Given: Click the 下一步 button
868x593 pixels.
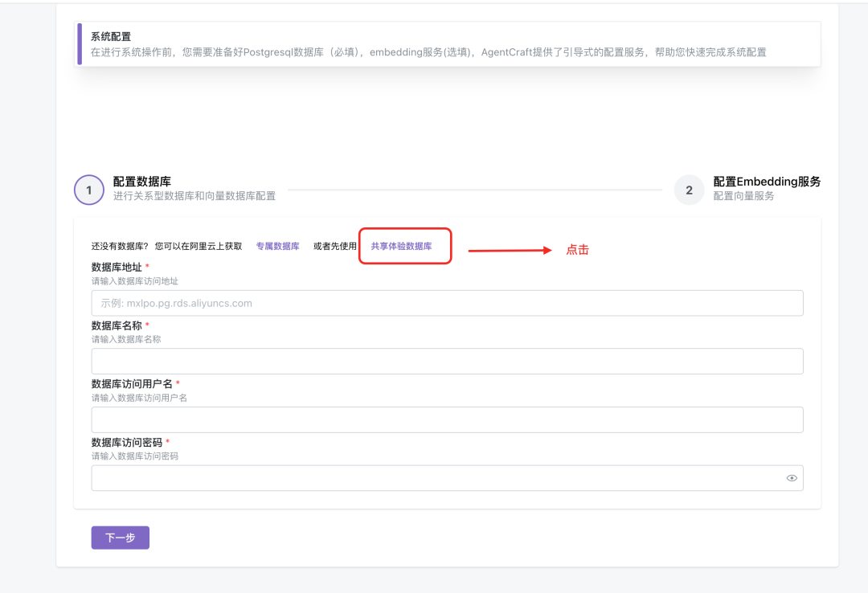Looking at the screenshot, I should pyautogui.click(x=120, y=538).
